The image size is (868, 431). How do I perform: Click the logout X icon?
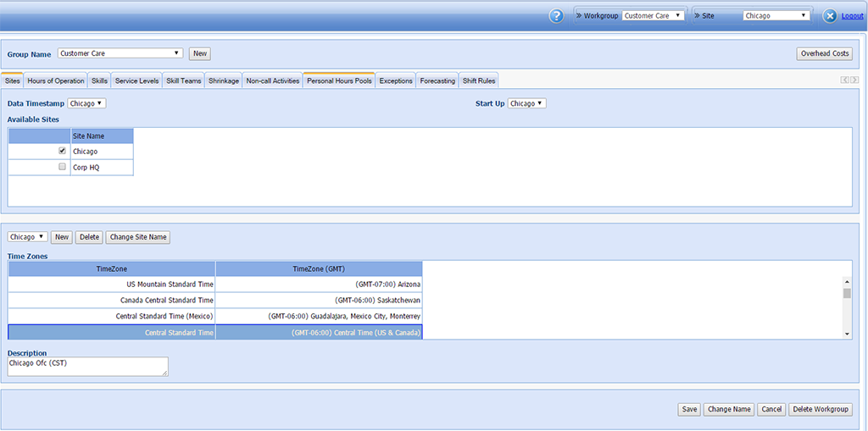click(x=830, y=16)
